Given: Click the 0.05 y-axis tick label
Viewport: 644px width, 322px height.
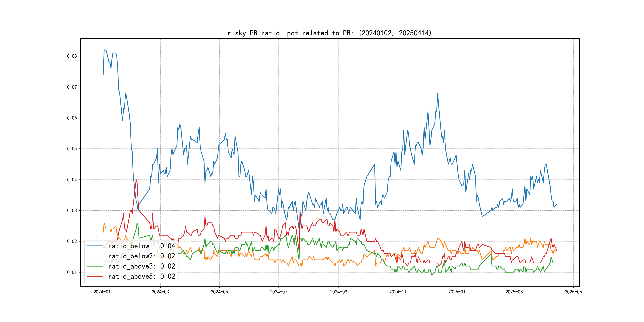Looking at the screenshot, I should click(72, 149).
